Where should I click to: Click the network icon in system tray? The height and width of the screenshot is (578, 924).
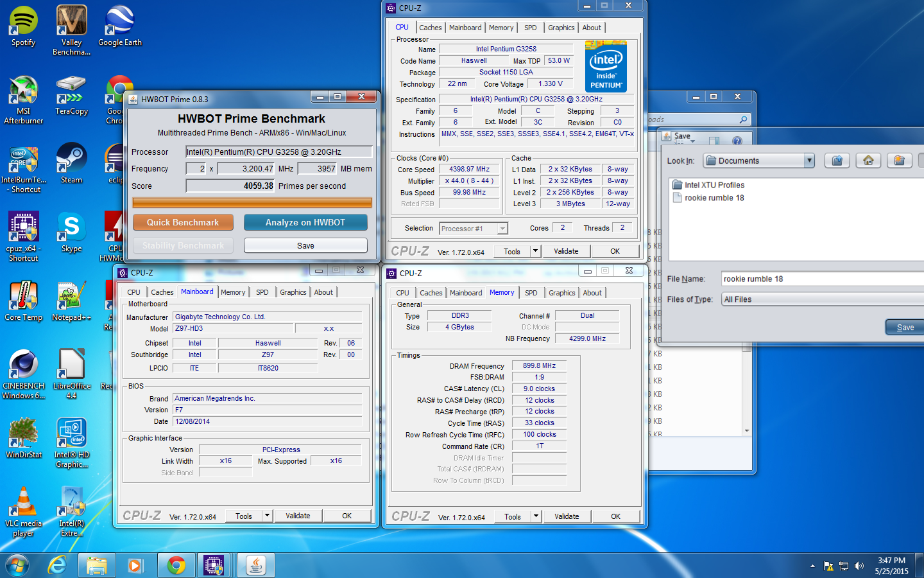(844, 566)
